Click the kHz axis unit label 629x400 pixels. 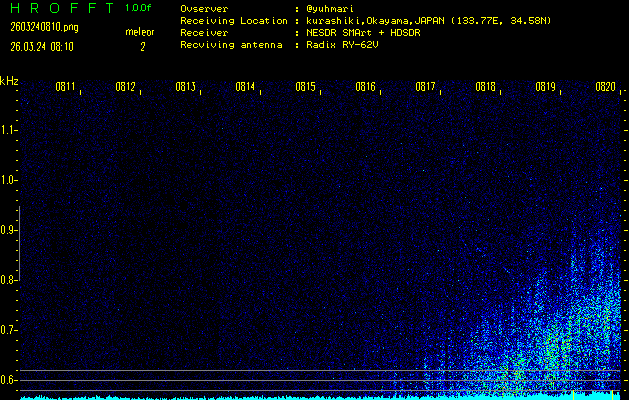9,81
